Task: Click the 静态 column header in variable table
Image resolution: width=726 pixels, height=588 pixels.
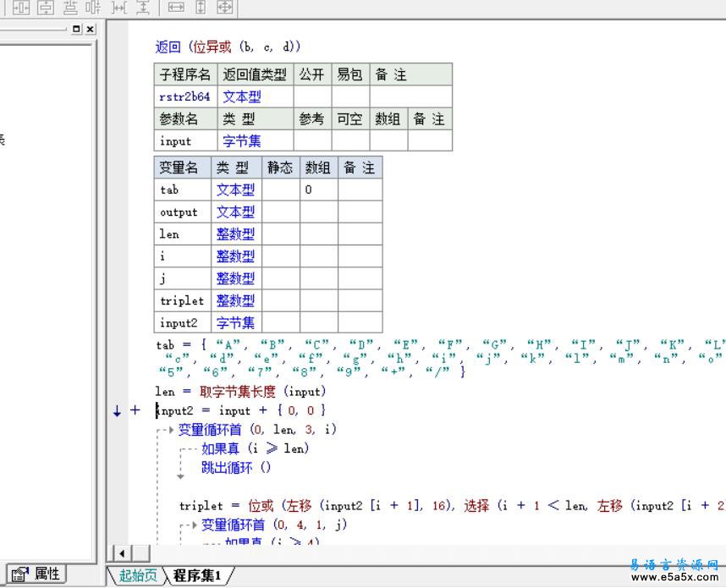Action: pos(281,168)
